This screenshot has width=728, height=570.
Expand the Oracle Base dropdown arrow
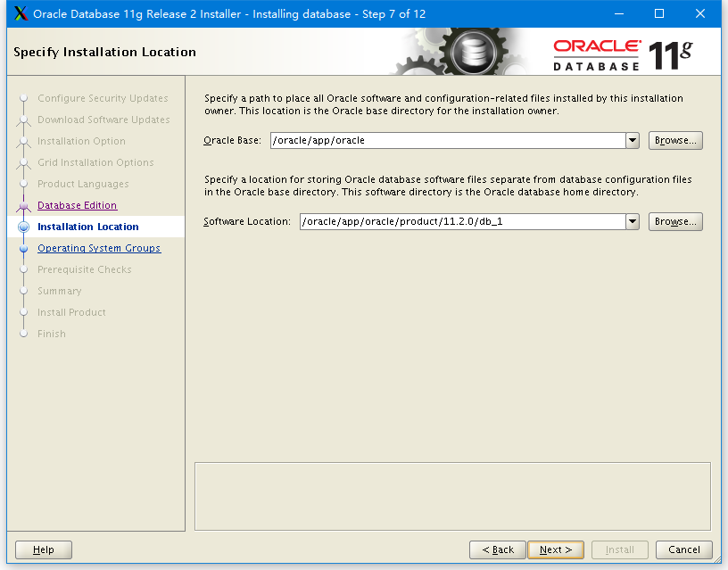click(633, 140)
